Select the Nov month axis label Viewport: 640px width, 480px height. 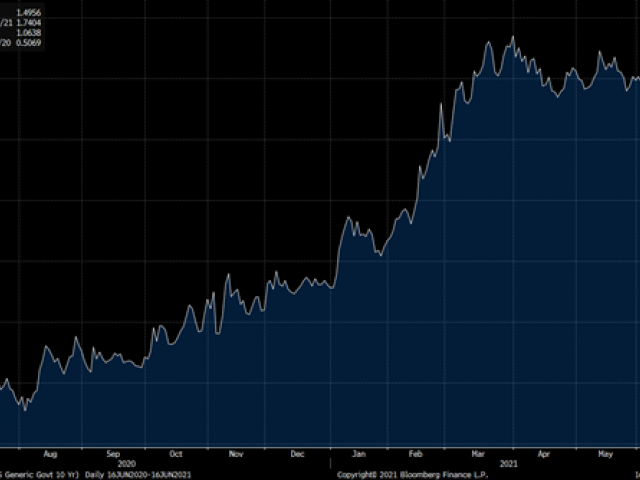(236, 453)
